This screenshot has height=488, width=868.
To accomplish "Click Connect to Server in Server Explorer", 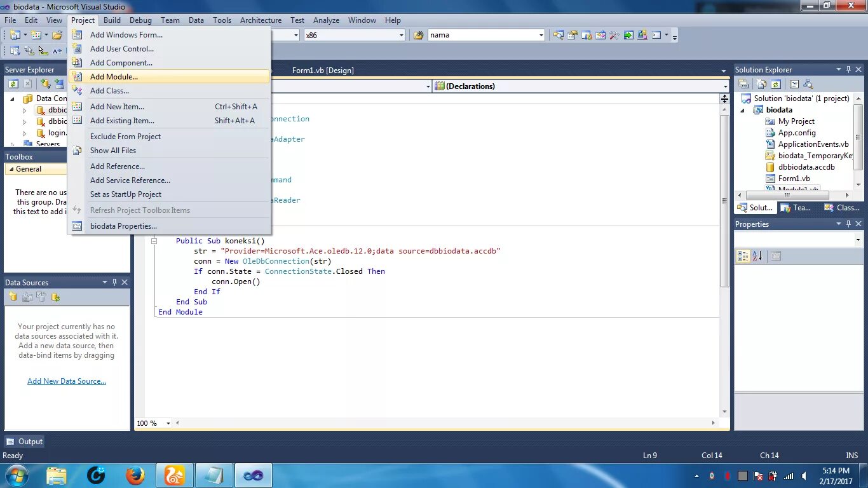I will click(60, 84).
